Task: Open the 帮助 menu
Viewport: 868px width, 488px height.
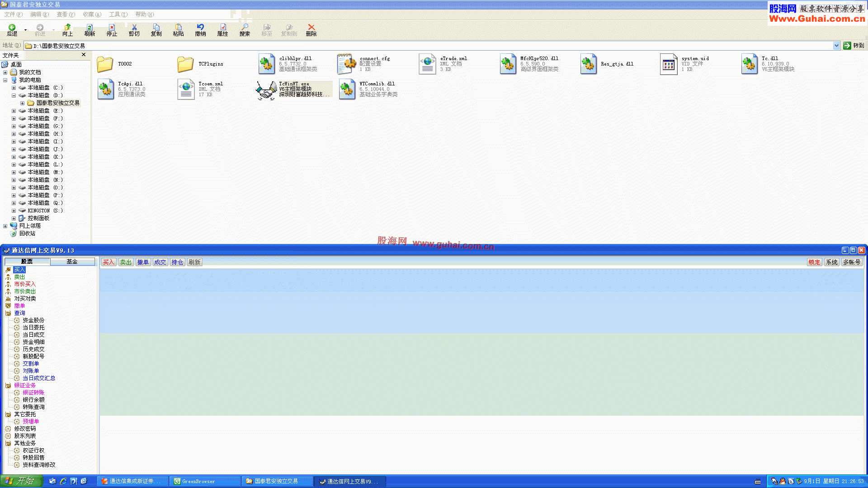Action: pos(144,14)
